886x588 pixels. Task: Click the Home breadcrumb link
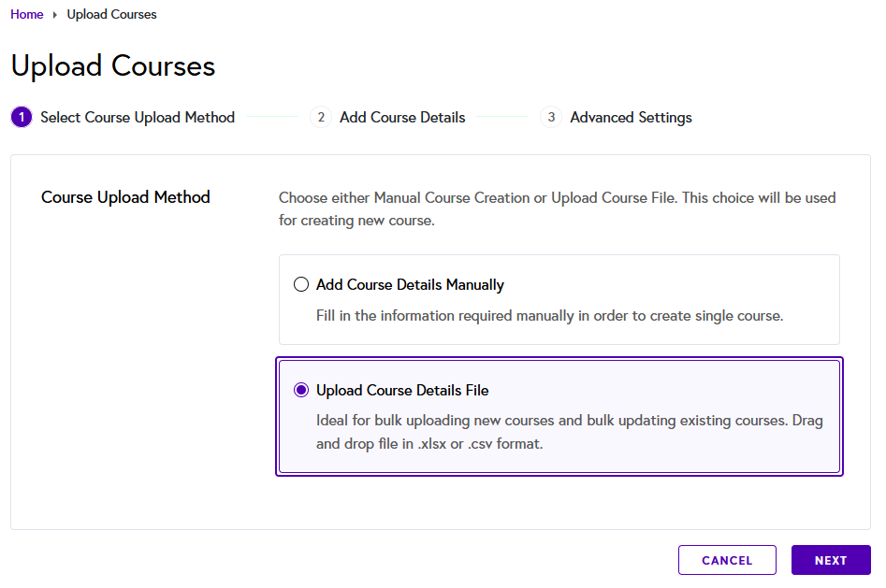[x=27, y=14]
